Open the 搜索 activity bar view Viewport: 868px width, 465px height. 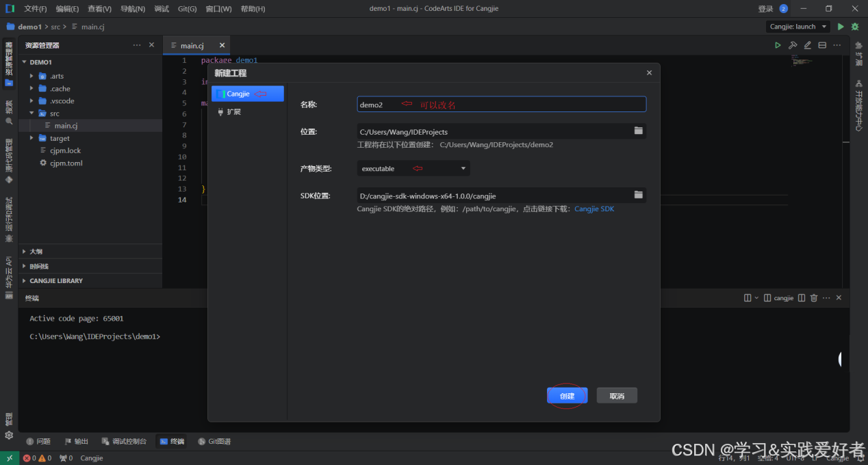[9, 112]
